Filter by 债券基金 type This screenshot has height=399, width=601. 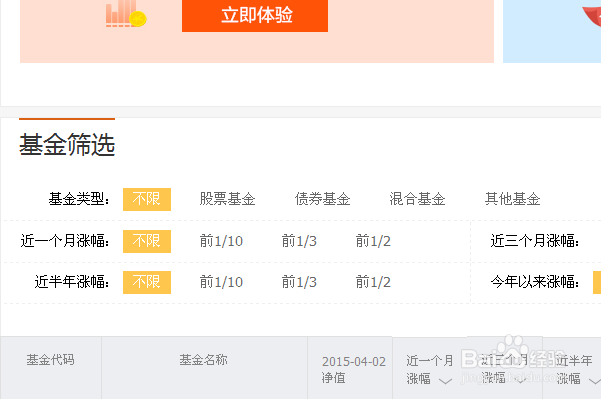[x=322, y=199]
